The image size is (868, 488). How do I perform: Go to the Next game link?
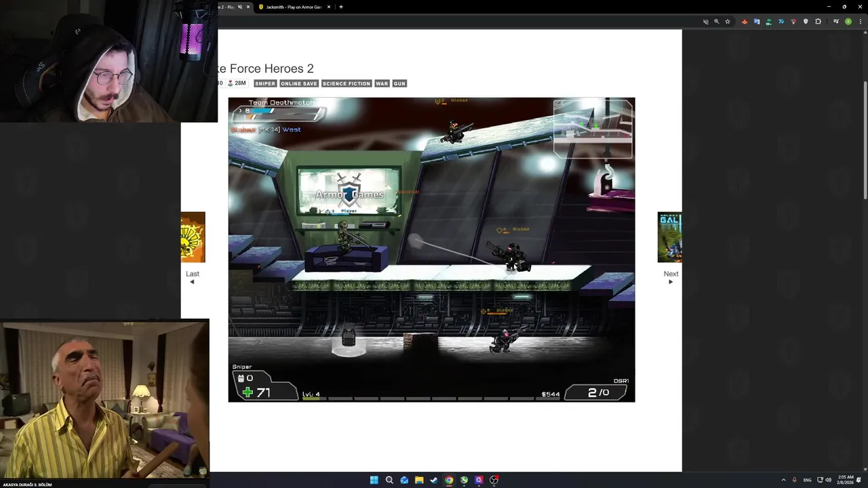(671, 277)
